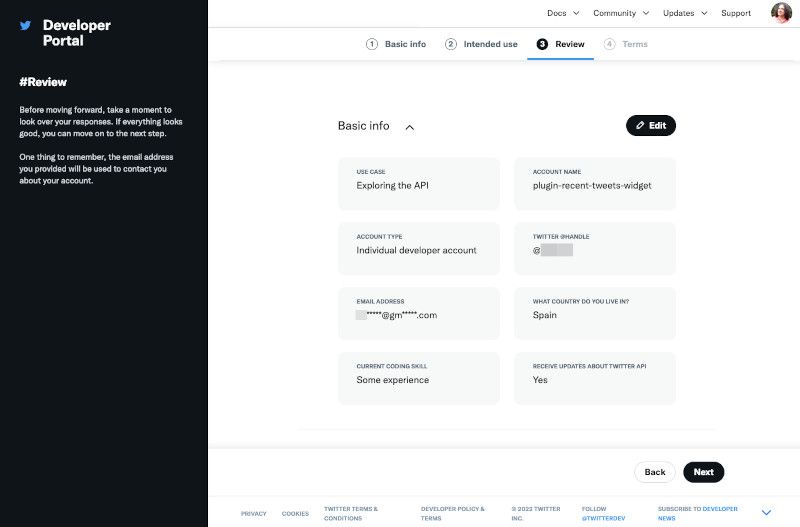Click the '2022 Twitter Inc.' footer text
This screenshot has height=527, width=800.
point(536,513)
